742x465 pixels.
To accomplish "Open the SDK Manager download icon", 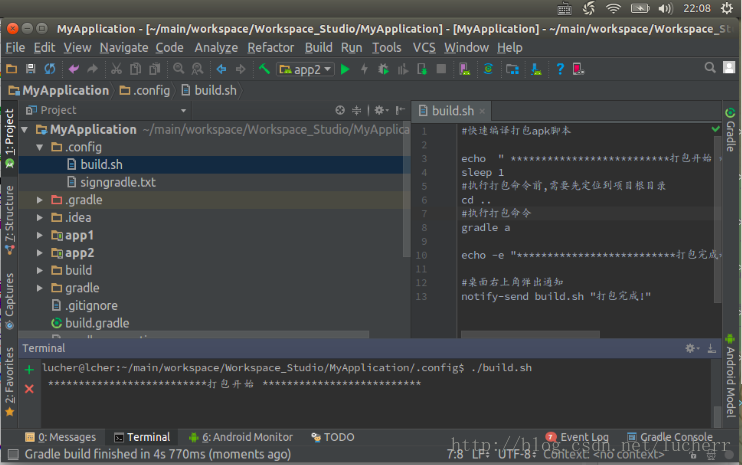I will (536, 69).
